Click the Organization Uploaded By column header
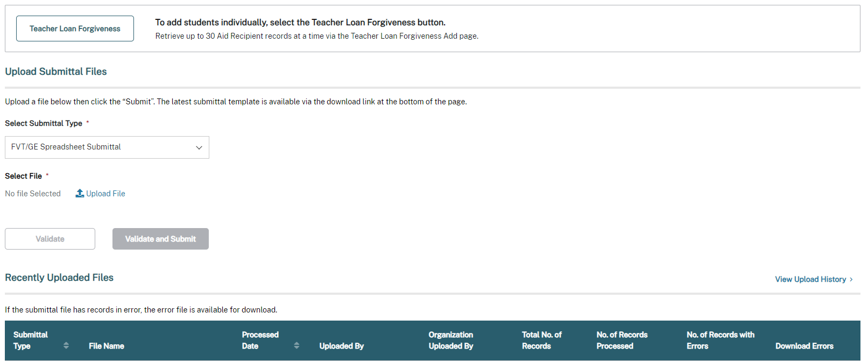Screen dimensions: 868x362 tap(450, 340)
